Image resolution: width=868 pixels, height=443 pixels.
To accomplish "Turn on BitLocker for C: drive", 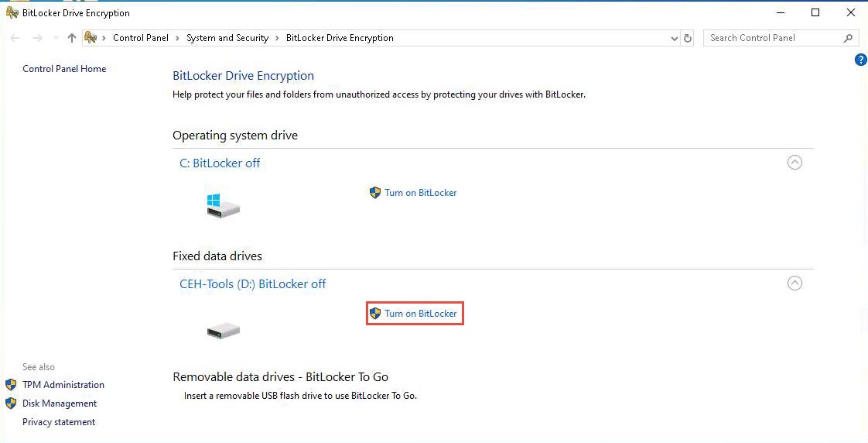I will (420, 193).
